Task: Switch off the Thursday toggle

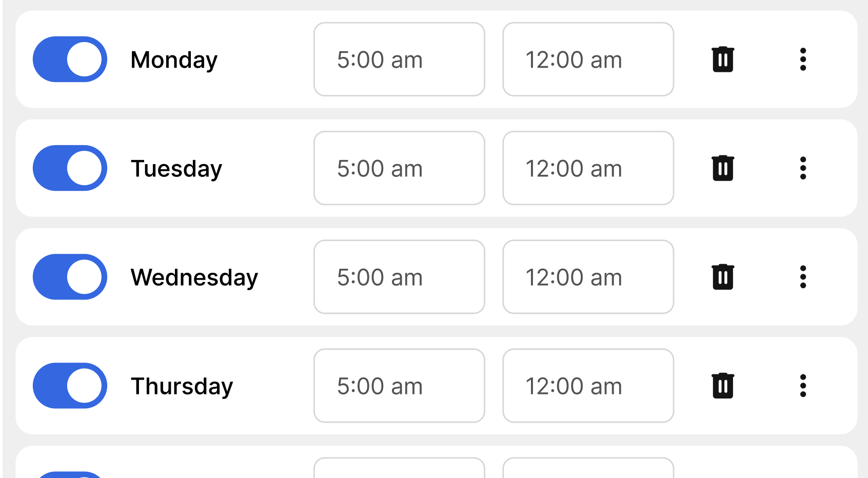Action: coord(70,386)
